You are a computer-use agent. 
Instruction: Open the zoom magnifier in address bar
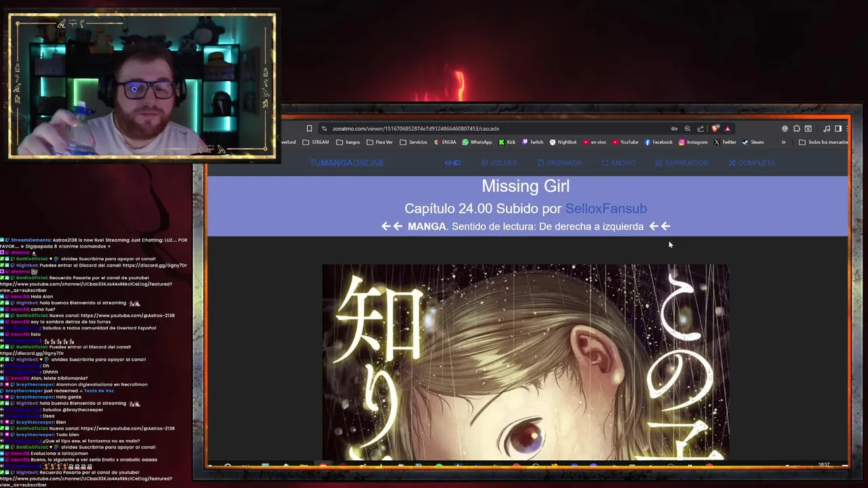pos(687,129)
